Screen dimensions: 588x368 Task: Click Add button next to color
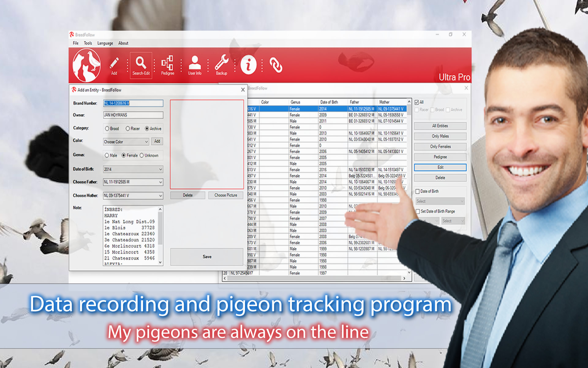(x=157, y=141)
